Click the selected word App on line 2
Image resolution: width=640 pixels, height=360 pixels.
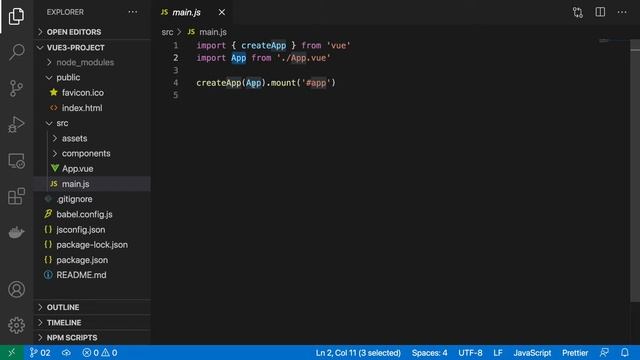[238, 58]
